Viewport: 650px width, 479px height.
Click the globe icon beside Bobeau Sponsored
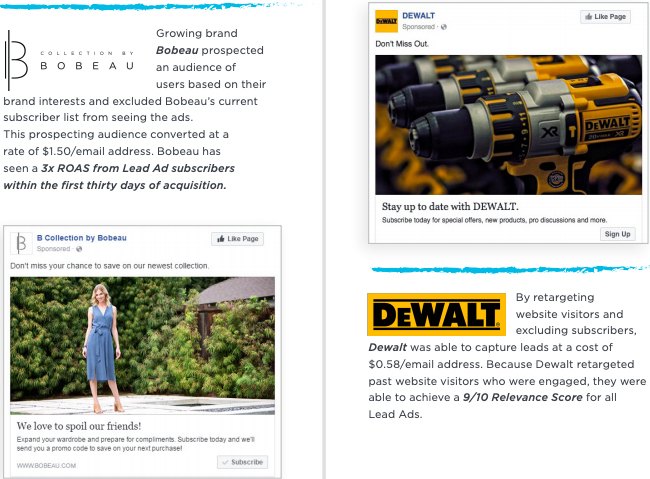click(79, 249)
